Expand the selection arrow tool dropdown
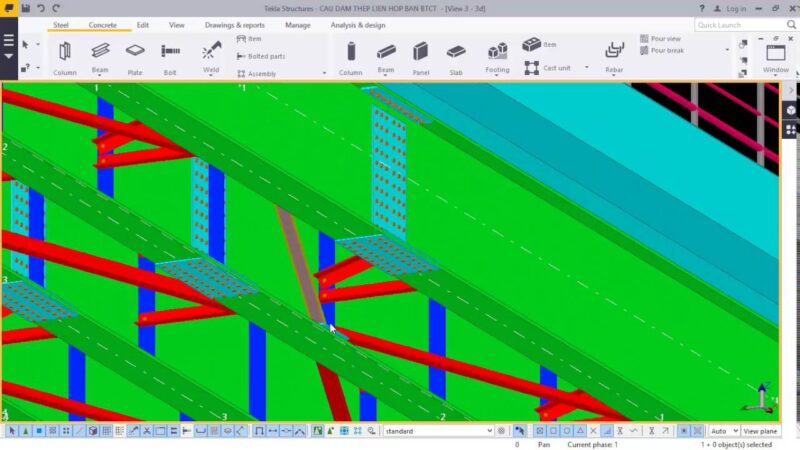Image resolution: width=800 pixels, height=450 pixels. click(38, 45)
